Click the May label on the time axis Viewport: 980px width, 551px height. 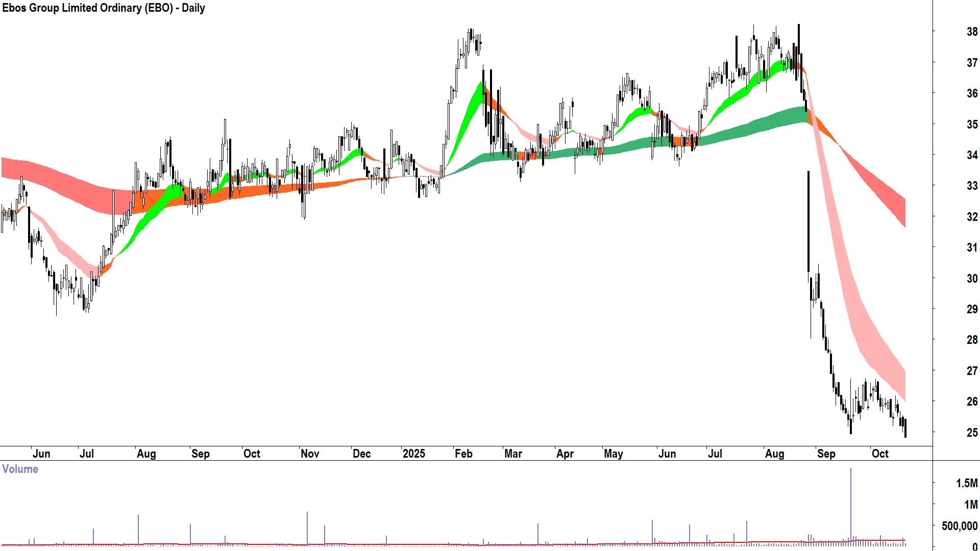pos(613,454)
